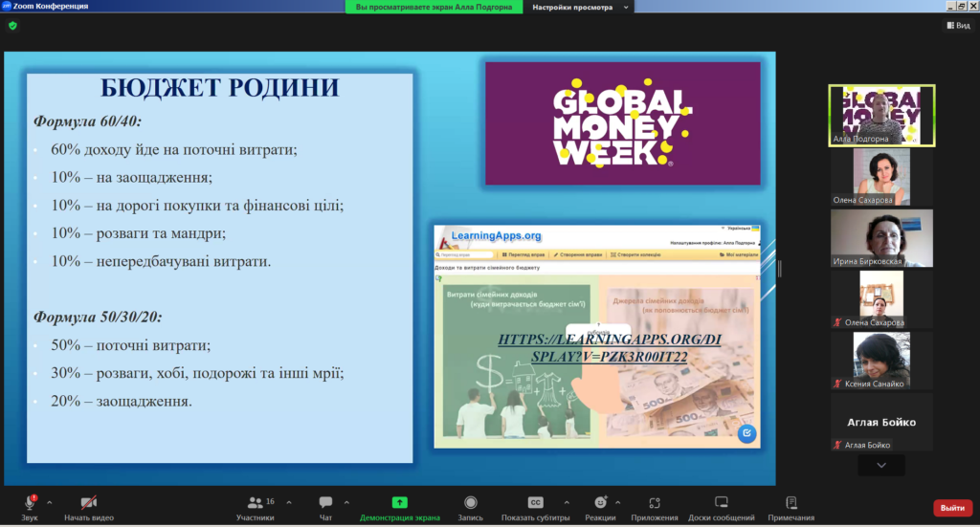Click the line 10% – розваги та мандри;
The width and height of the screenshot is (980, 527).
pyautogui.click(x=138, y=233)
